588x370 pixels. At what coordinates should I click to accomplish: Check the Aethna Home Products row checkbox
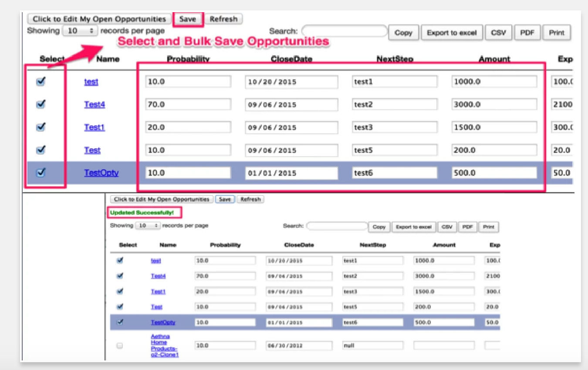[x=120, y=346]
